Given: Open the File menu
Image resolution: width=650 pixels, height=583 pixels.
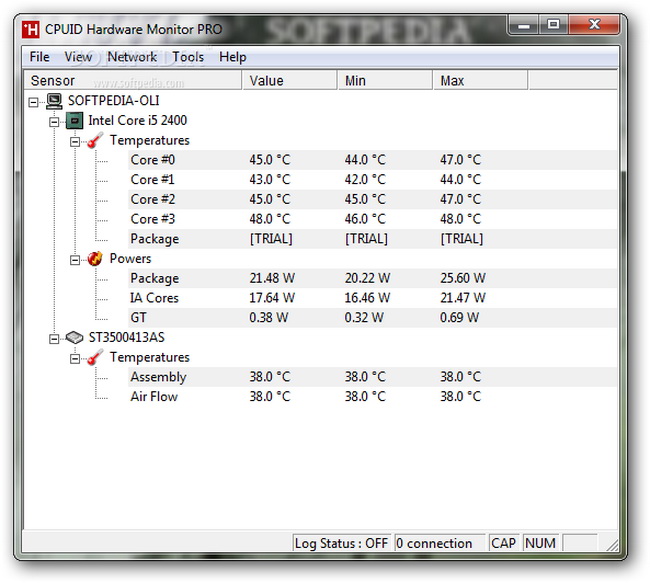Looking at the screenshot, I should tap(39, 57).
